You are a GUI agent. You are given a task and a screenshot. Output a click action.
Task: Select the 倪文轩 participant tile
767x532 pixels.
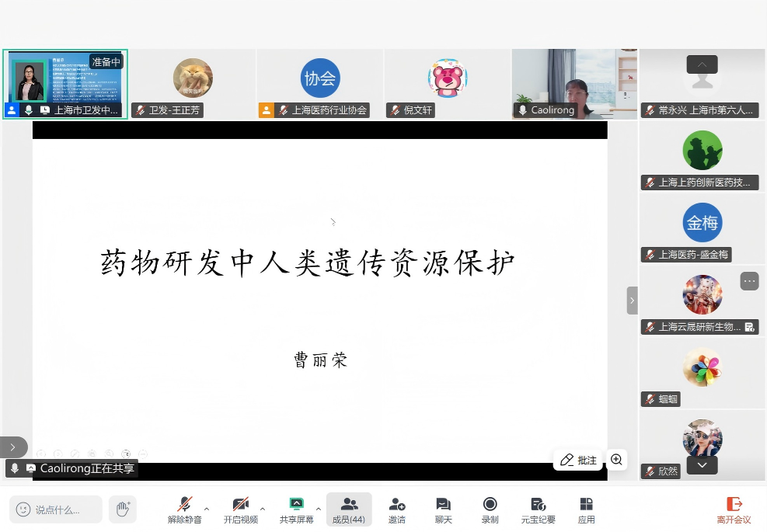447,84
